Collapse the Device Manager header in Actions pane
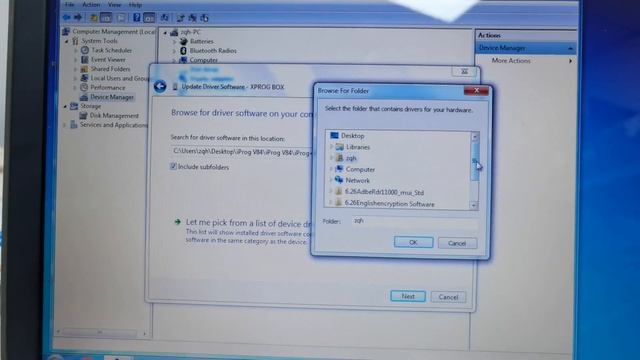The width and height of the screenshot is (640, 360). [570, 49]
